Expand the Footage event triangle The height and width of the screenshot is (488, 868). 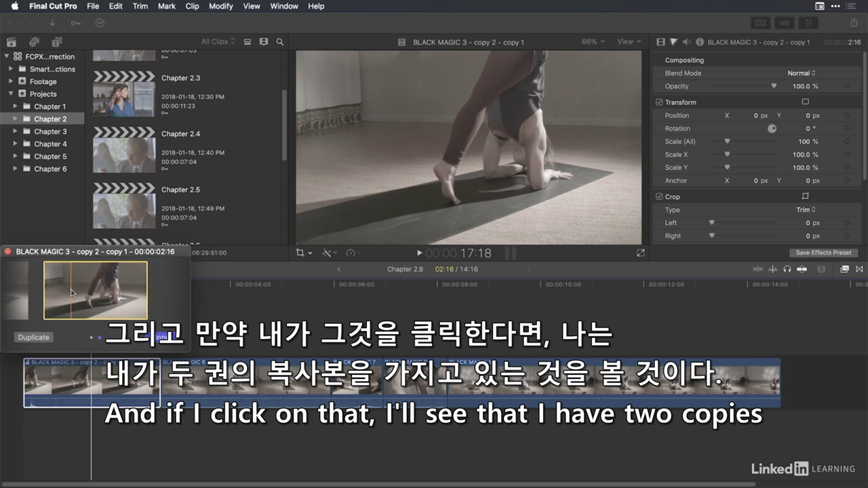pos(12,81)
